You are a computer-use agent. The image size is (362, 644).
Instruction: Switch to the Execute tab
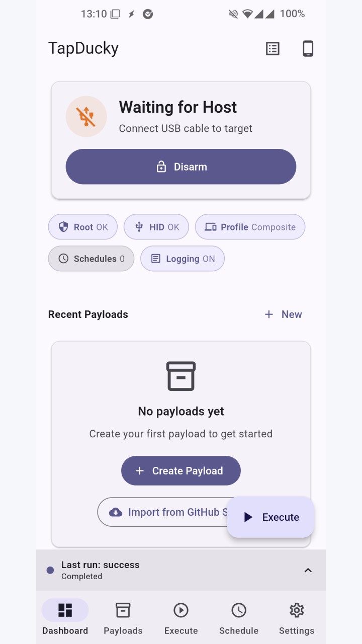click(181, 618)
